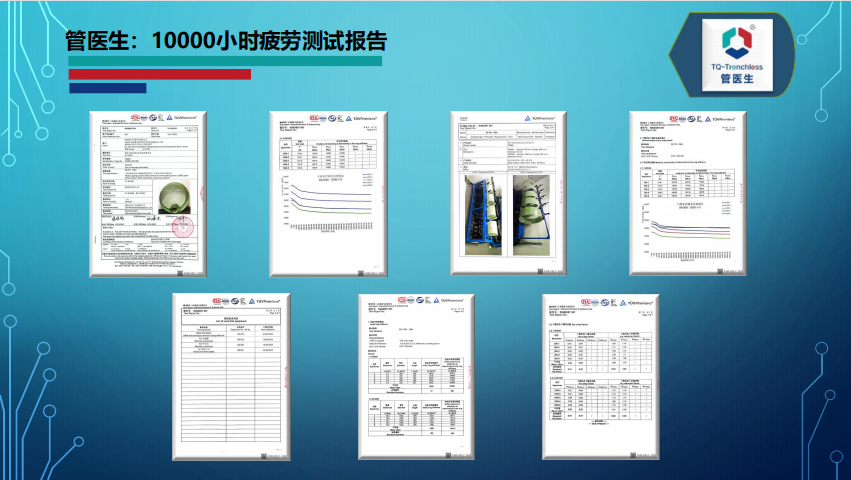
Task: Open the bottom-left equipment list page
Action: [231, 375]
